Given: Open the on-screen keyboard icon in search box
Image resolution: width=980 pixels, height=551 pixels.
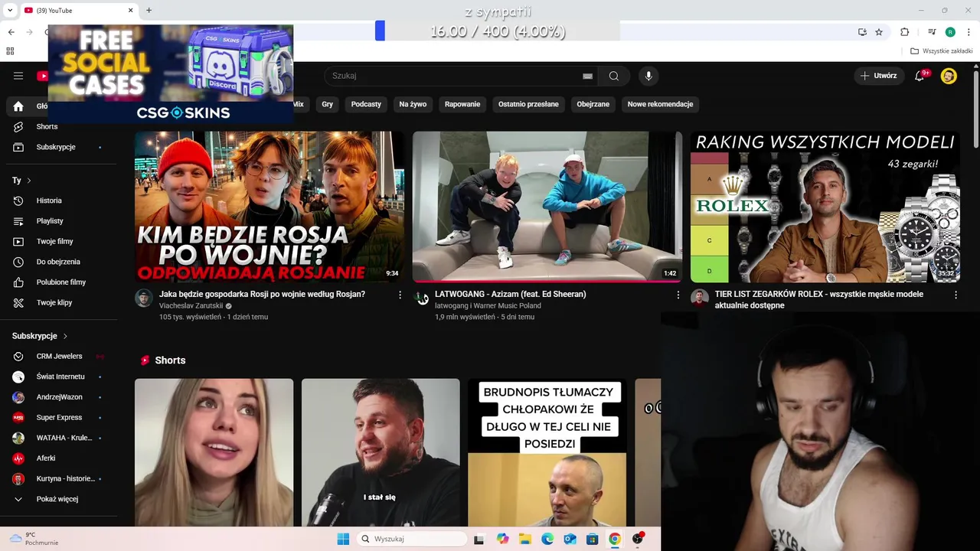Looking at the screenshot, I should click(587, 77).
